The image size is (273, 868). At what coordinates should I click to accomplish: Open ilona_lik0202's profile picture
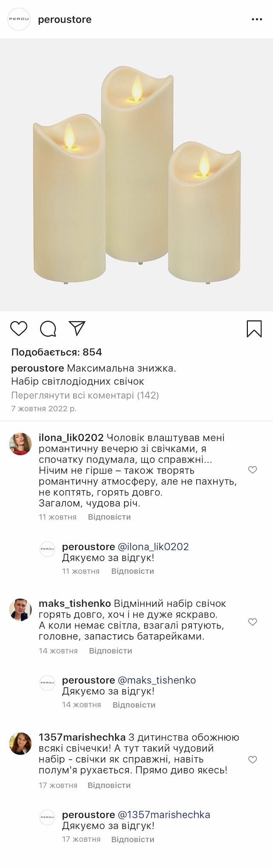pos(20,444)
